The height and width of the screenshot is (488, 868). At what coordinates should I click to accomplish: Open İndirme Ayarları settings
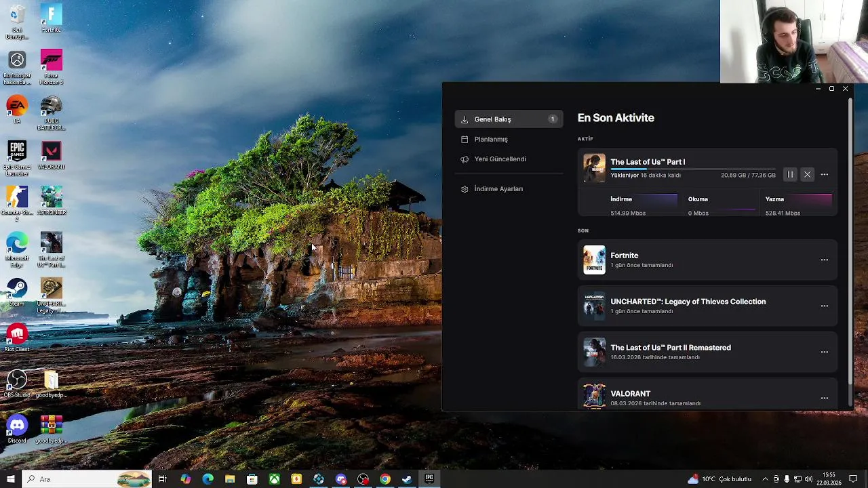(509, 188)
